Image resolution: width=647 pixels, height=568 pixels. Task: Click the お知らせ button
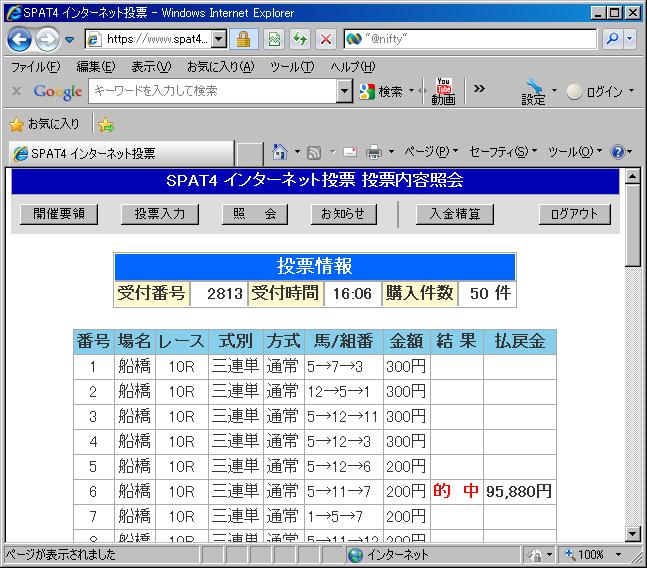pos(343,214)
